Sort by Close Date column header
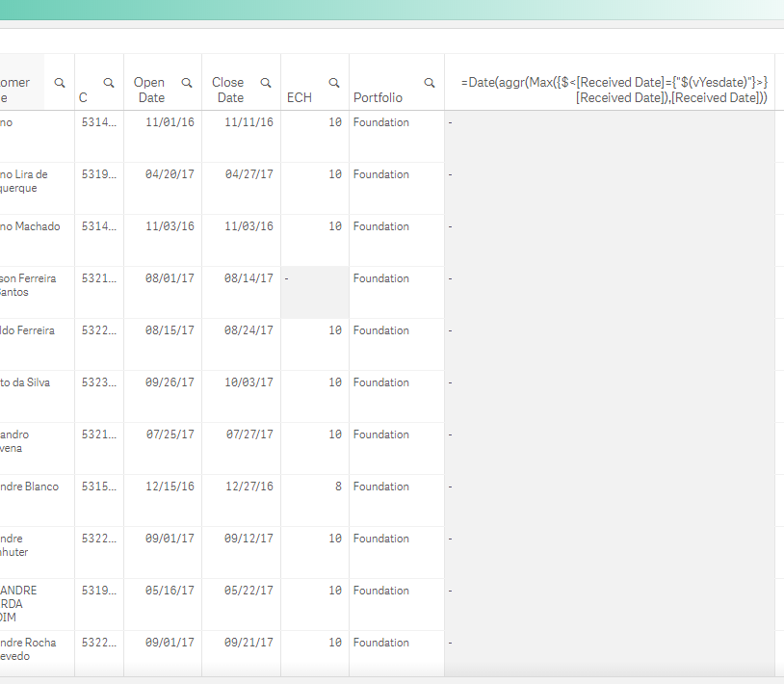This screenshot has width=784, height=684. point(228,90)
